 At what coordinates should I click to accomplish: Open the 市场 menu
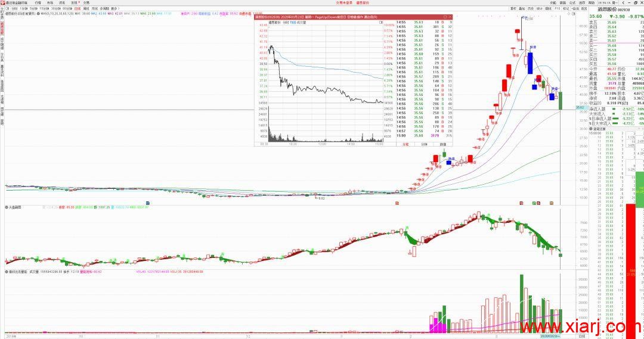point(49,2)
